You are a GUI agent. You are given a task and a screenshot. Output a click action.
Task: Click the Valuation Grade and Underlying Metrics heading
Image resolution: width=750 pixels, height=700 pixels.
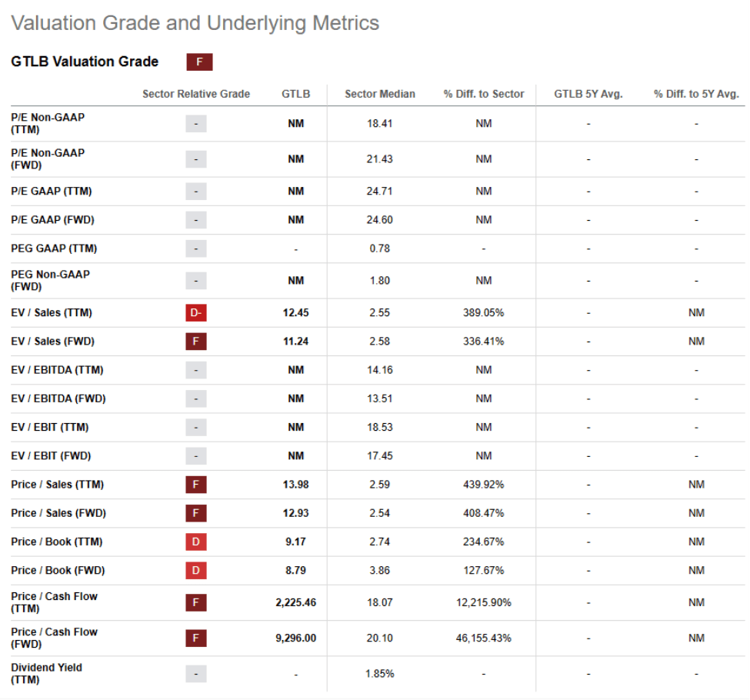point(195,23)
